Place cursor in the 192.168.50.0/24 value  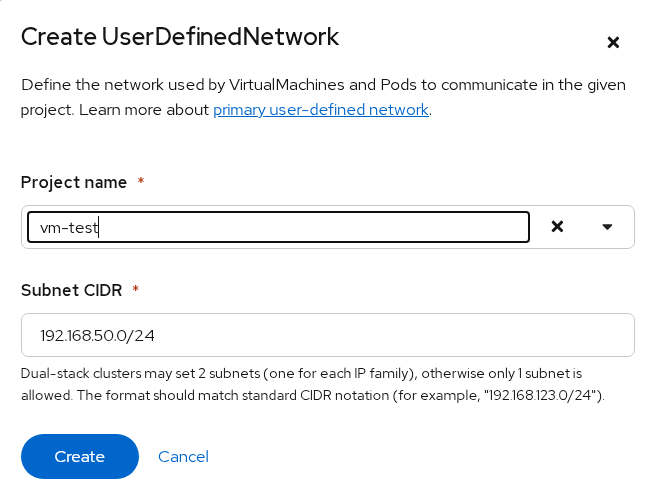pyautogui.click(x=97, y=335)
